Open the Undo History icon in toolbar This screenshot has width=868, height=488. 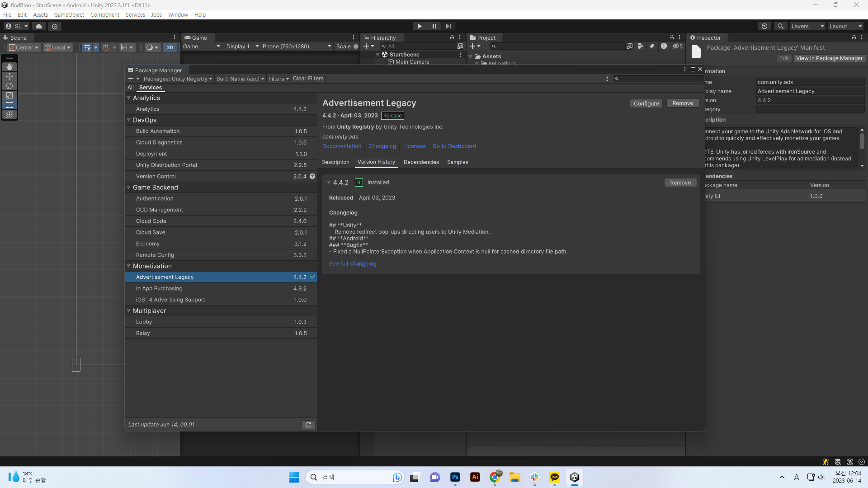[x=764, y=26]
